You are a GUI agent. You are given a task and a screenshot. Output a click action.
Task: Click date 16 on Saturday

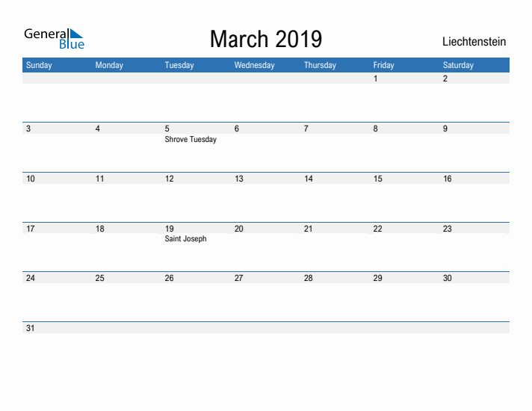[x=447, y=179]
